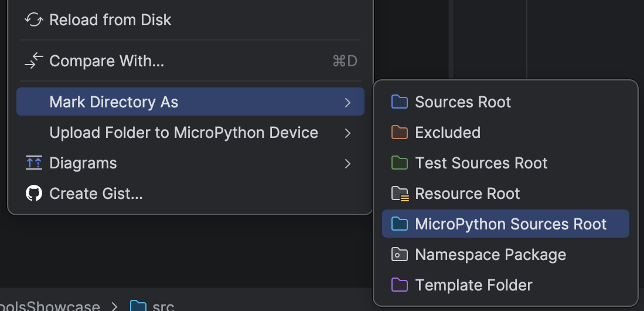Click the src breadcrumb label
644x311 pixels.
[x=163, y=306]
